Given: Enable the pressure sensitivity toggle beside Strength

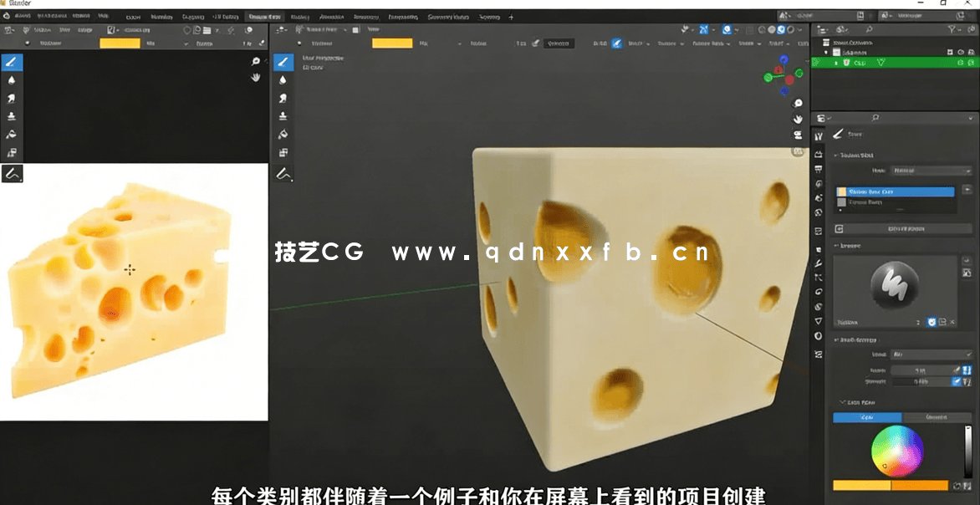Looking at the screenshot, I should 956,382.
